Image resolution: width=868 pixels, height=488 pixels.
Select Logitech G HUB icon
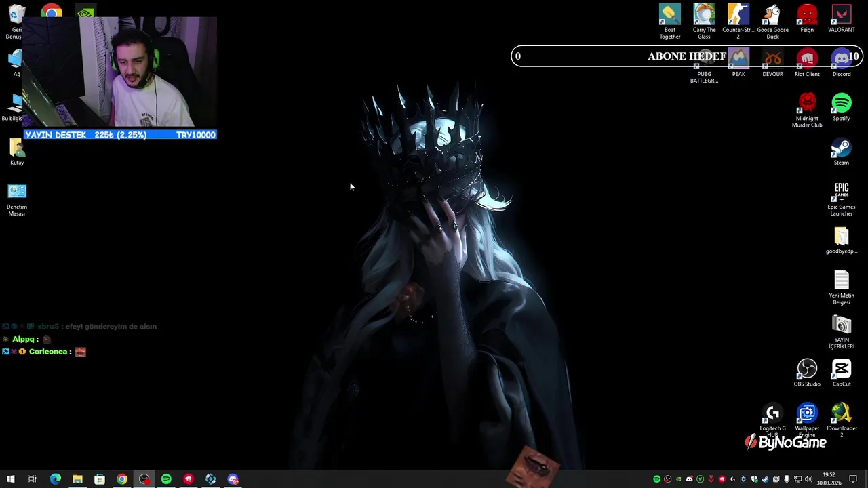pos(772,420)
